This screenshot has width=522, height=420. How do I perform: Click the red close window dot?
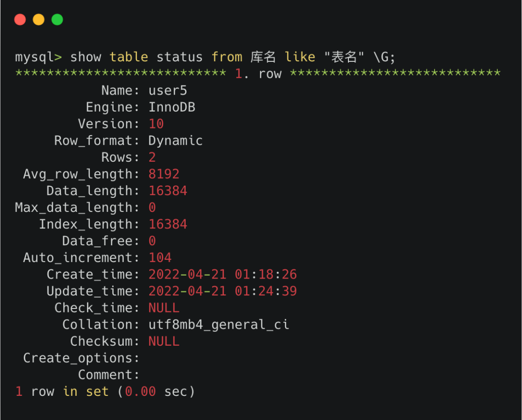click(20, 20)
